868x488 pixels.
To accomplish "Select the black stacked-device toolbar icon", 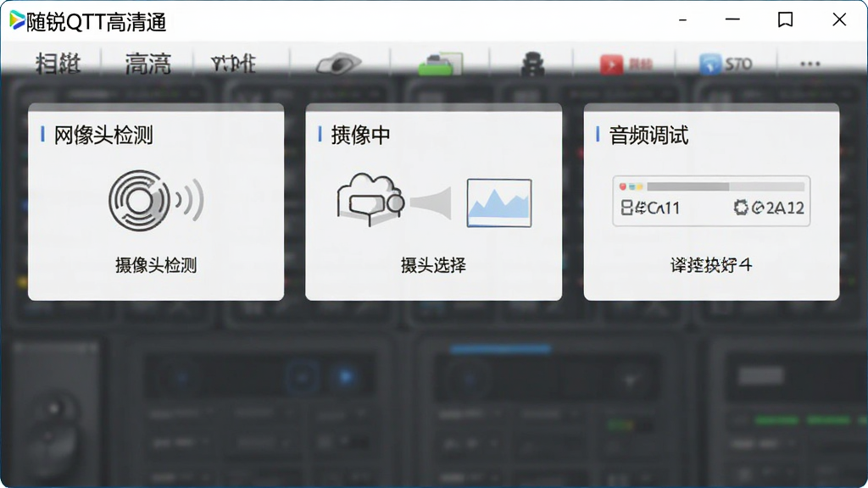I will coord(532,64).
